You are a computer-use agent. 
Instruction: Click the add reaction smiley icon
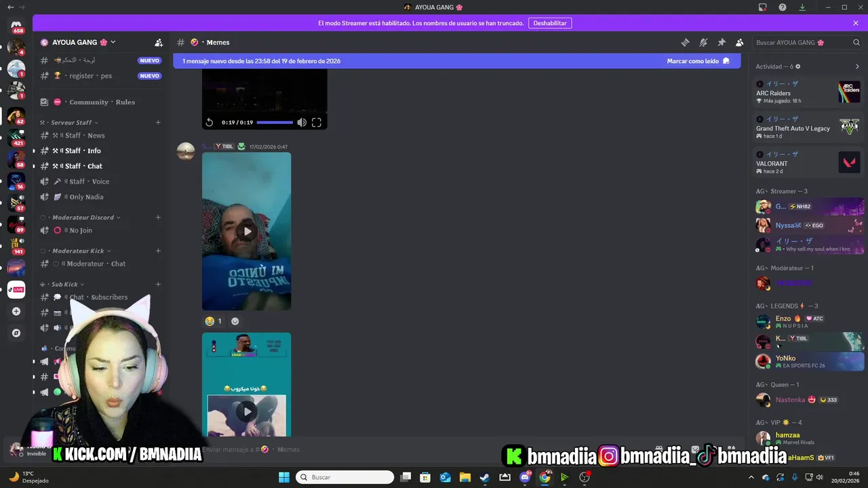(x=235, y=321)
